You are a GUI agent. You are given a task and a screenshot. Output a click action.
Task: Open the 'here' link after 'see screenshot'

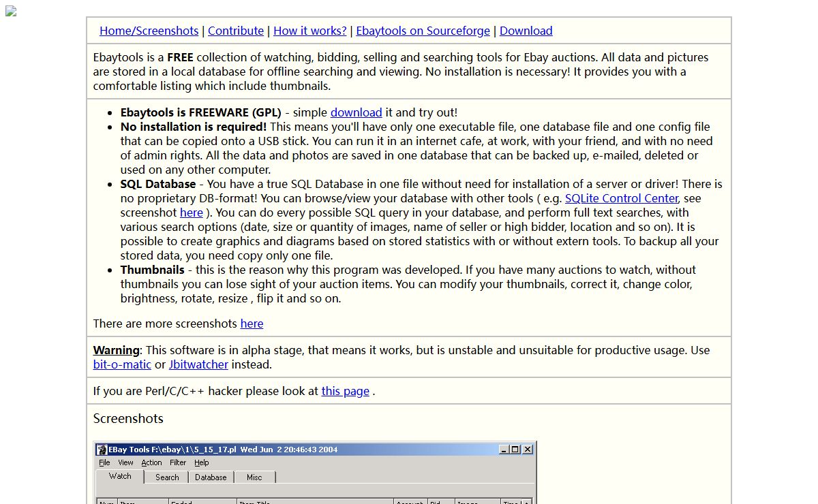[192, 212]
